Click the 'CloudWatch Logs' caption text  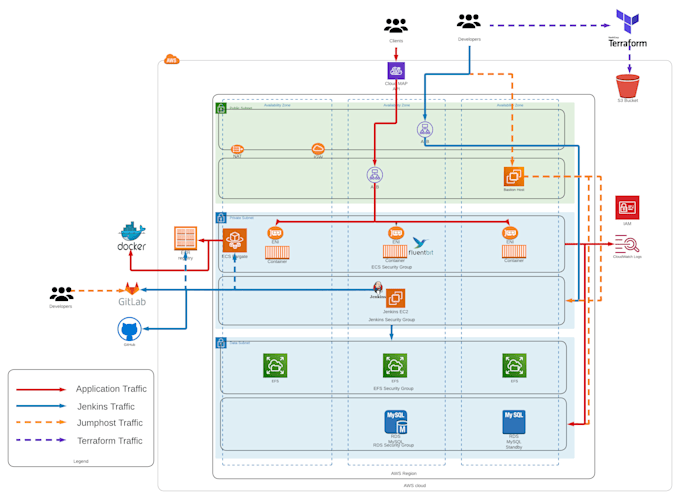pyautogui.click(x=627, y=257)
